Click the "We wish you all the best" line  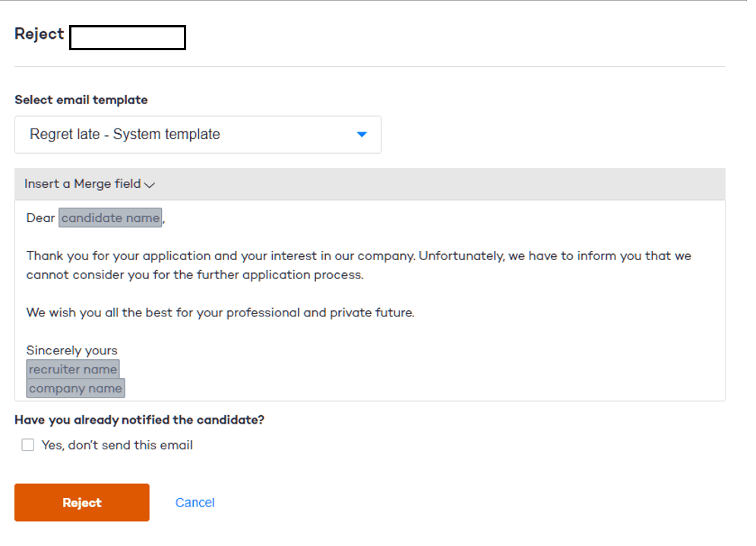220,313
